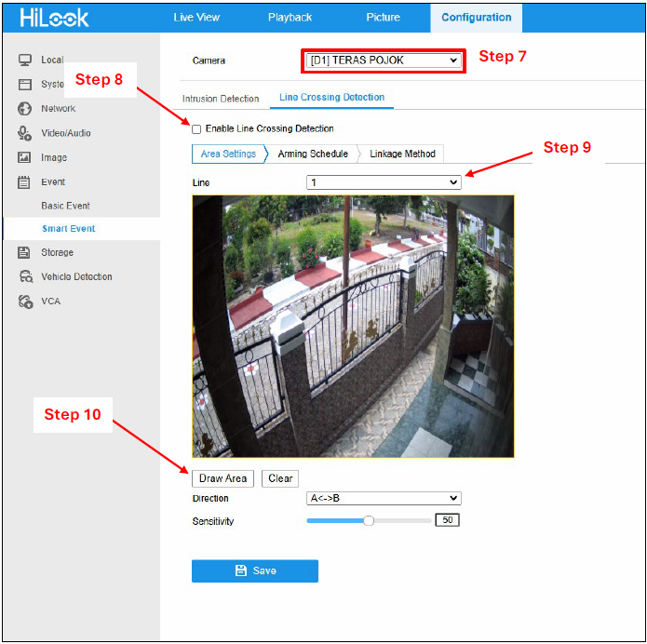Click the Sensitivity value field showing 50
The width and height of the screenshot is (647, 644).
447,520
